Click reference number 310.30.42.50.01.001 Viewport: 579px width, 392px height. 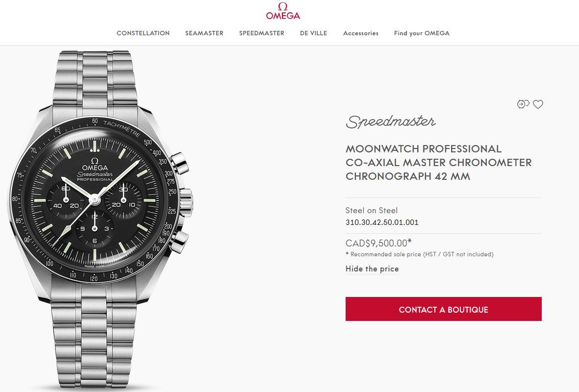click(382, 222)
